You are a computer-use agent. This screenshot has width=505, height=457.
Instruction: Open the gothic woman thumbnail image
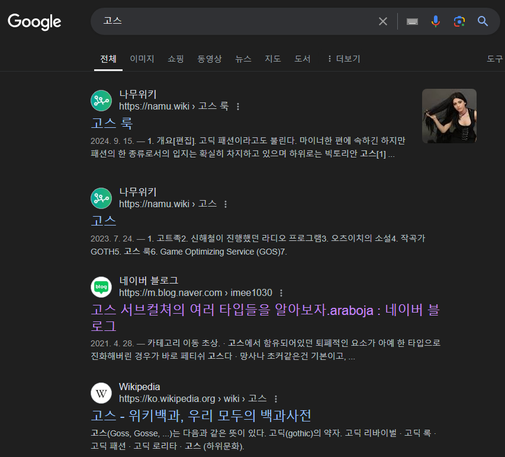(449, 116)
